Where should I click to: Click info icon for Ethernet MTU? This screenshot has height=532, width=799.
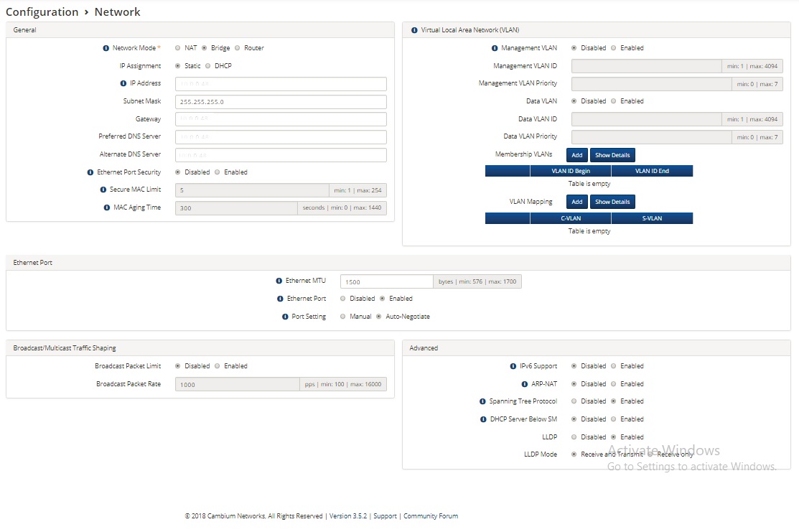click(279, 281)
